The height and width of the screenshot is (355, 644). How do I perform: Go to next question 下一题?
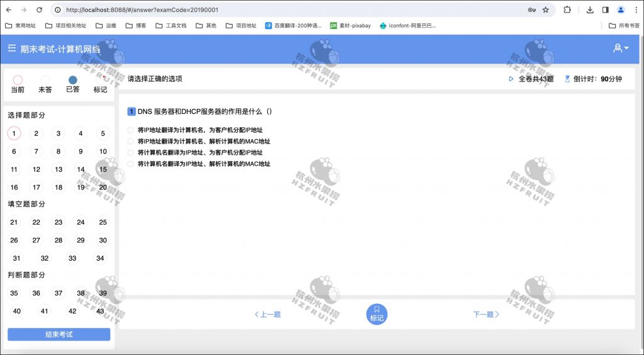(x=486, y=314)
